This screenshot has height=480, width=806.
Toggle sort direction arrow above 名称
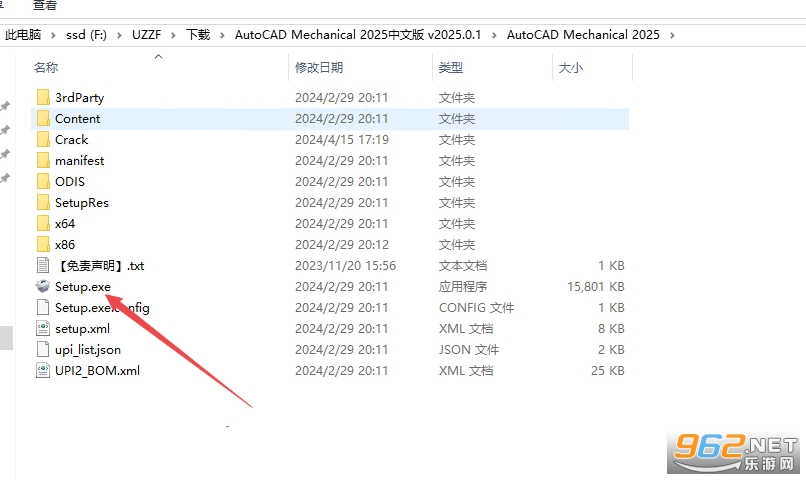[159, 57]
